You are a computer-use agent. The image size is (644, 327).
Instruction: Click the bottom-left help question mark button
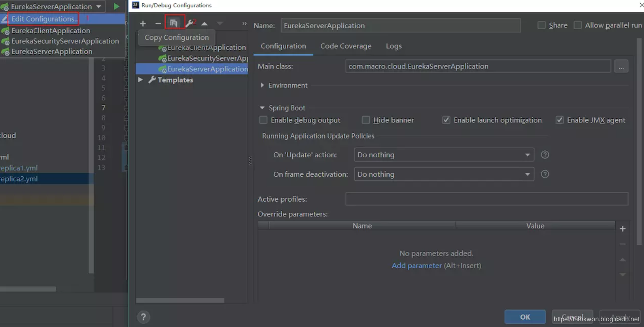[143, 317]
